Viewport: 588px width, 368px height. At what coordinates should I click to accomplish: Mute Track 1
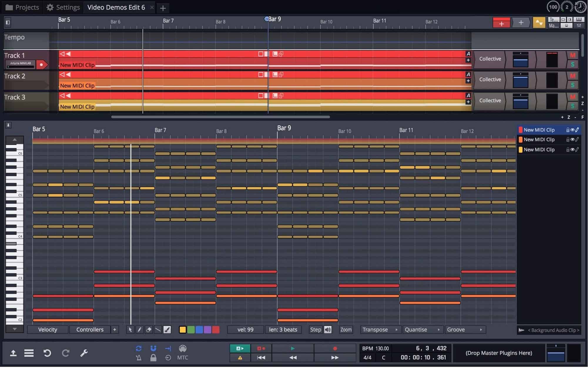572,55
